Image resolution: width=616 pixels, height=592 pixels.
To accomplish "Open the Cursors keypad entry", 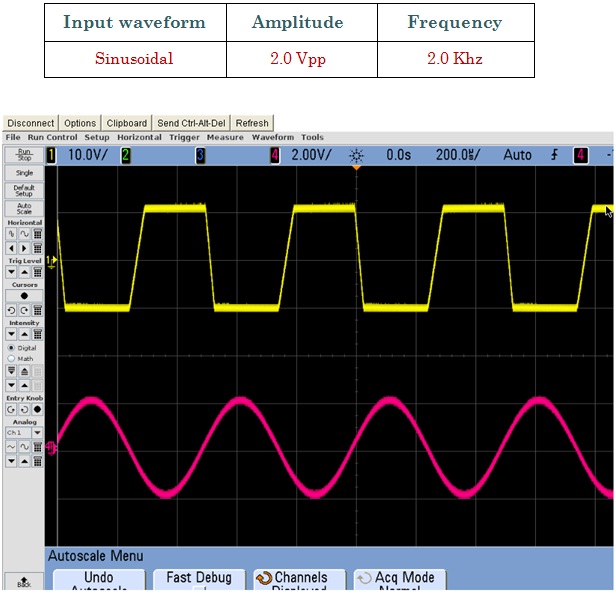I will (x=37, y=310).
